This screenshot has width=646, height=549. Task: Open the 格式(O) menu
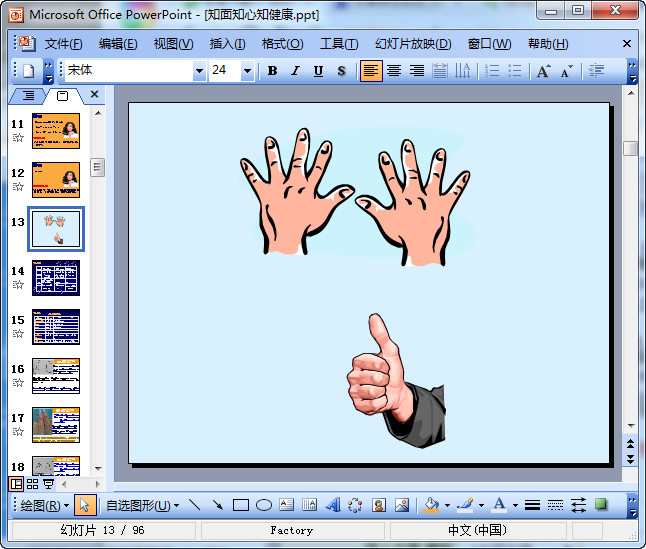(x=283, y=44)
